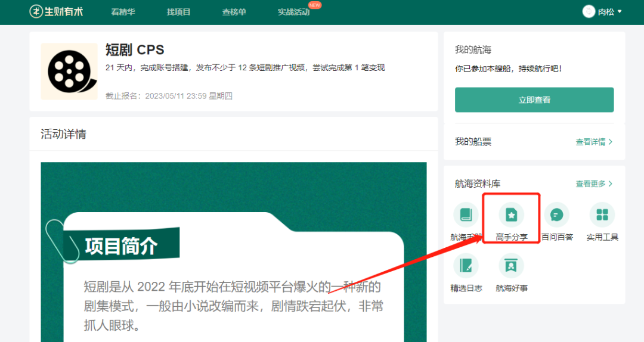Click the 实用工具 label text
This screenshot has width=644, height=342.
click(602, 237)
